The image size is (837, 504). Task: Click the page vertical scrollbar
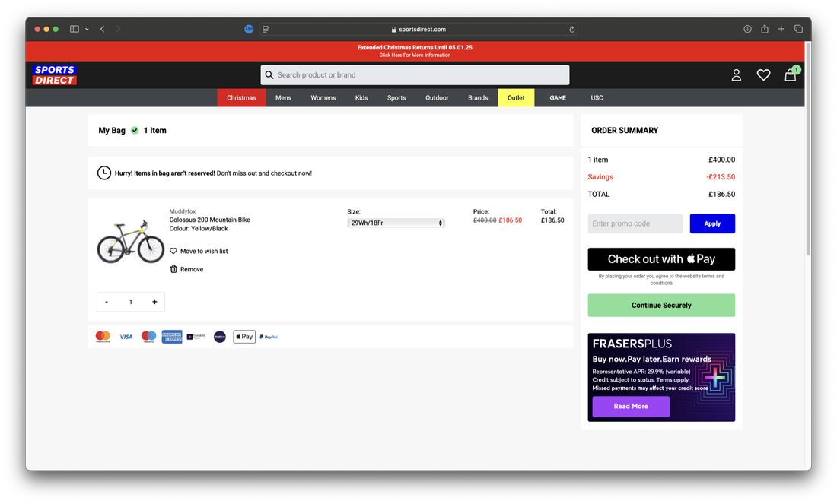tap(808, 149)
